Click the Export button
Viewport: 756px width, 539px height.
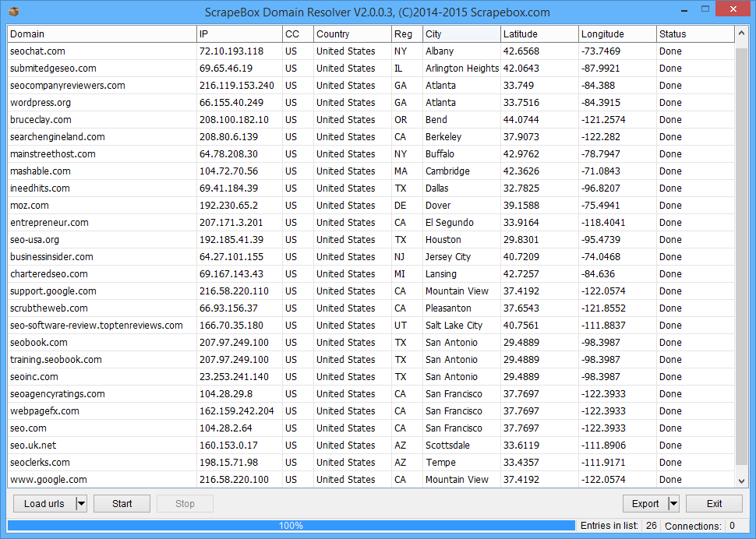click(x=645, y=504)
